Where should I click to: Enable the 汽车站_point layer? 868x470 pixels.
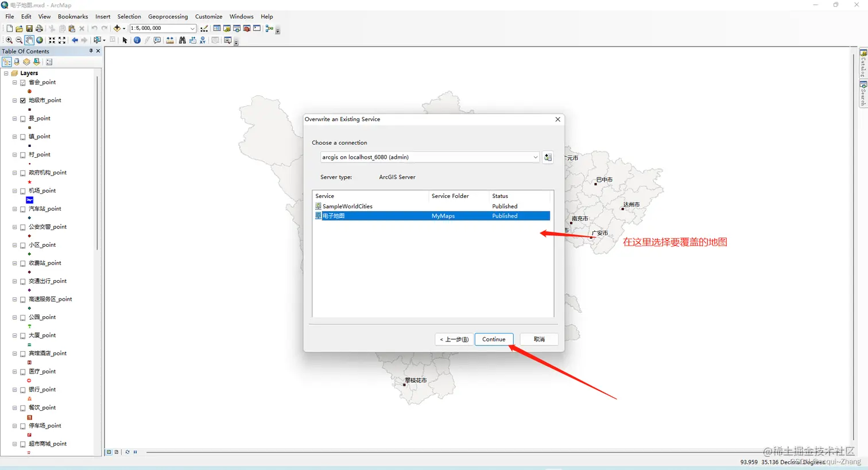tap(23, 209)
